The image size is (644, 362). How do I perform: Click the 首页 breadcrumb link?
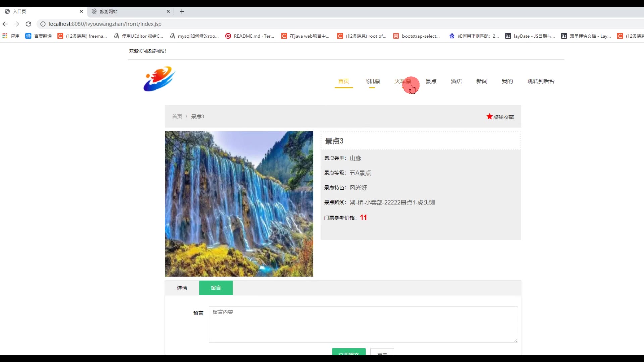(x=177, y=116)
